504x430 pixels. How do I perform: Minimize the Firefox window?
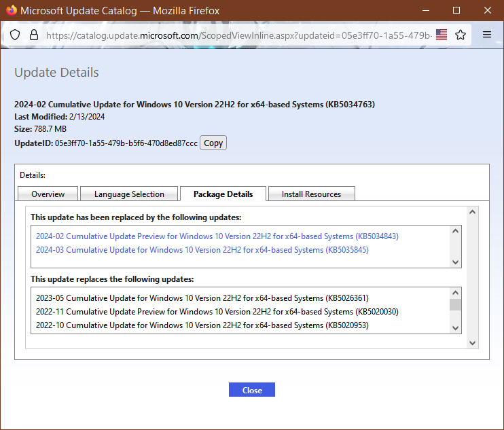(x=426, y=10)
